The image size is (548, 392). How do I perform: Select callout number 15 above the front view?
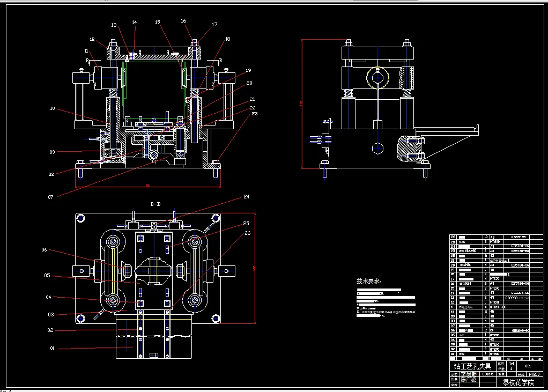point(158,22)
